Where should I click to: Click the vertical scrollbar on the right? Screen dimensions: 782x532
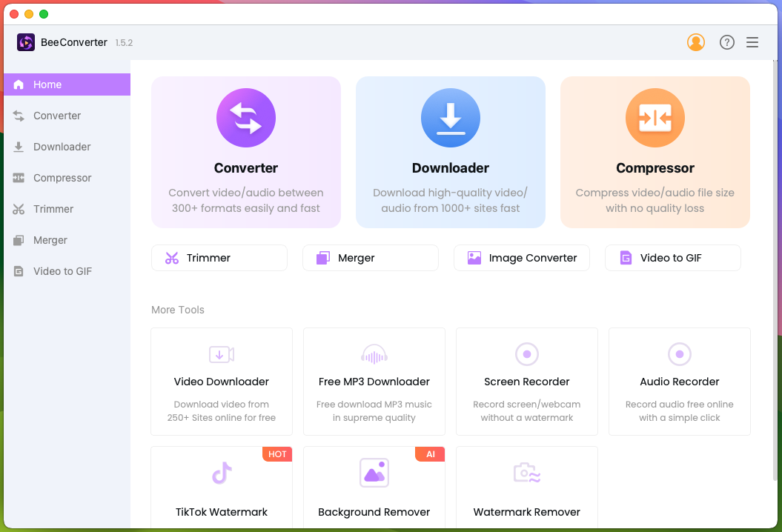[x=775, y=269]
